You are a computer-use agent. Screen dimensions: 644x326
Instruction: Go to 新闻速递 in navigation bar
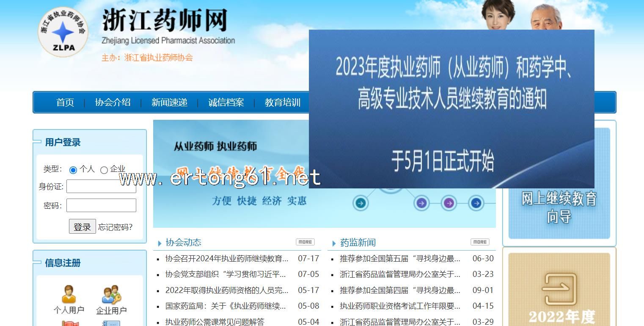point(169,102)
